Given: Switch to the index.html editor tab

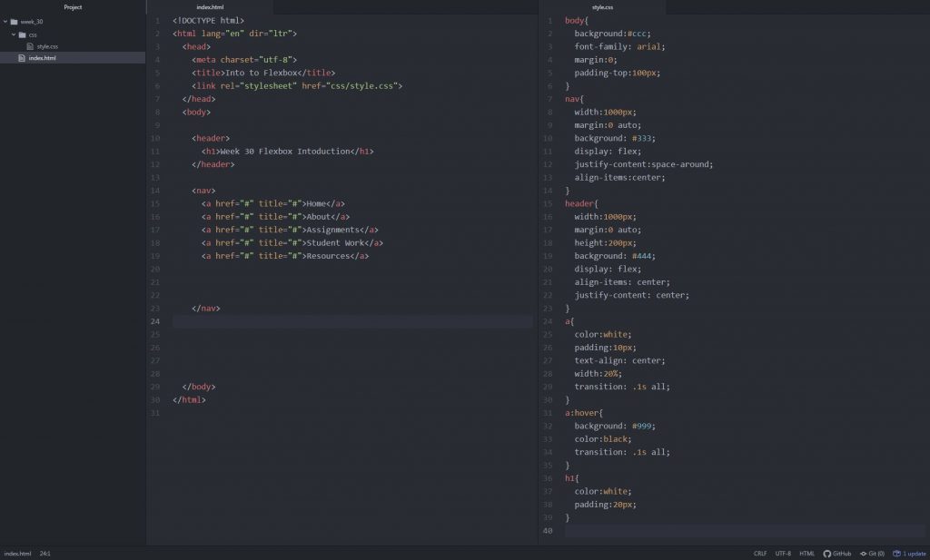Looking at the screenshot, I should click(210, 7).
